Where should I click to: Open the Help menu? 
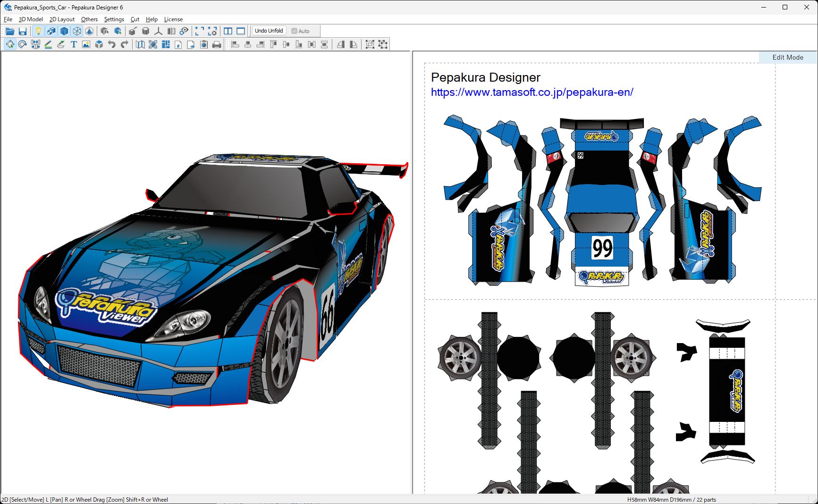point(152,19)
